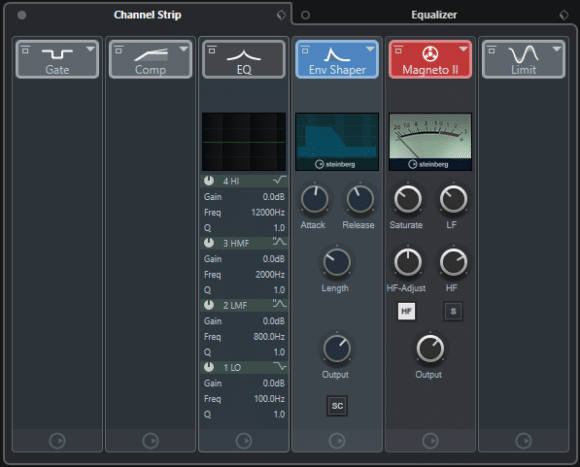Image resolution: width=580 pixels, height=467 pixels.
Task: Click the Gate module small window icon
Action: pyautogui.click(x=25, y=50)
